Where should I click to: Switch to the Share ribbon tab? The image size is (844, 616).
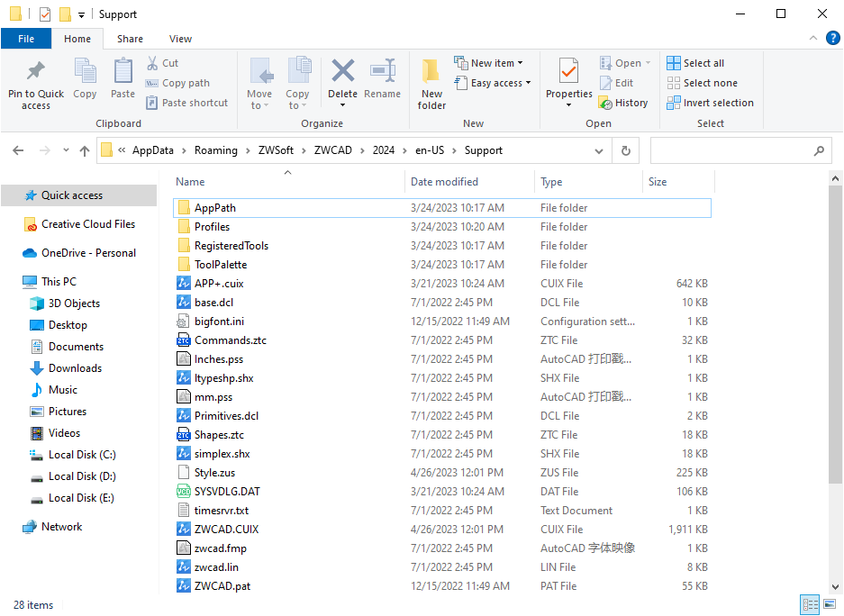tap(131, 39)
